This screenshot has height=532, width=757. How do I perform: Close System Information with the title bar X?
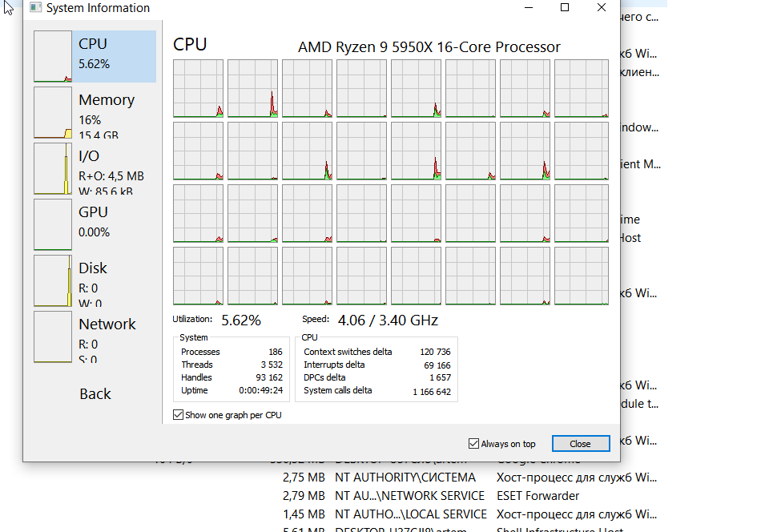pyautogui.click(x=601, y=7)
